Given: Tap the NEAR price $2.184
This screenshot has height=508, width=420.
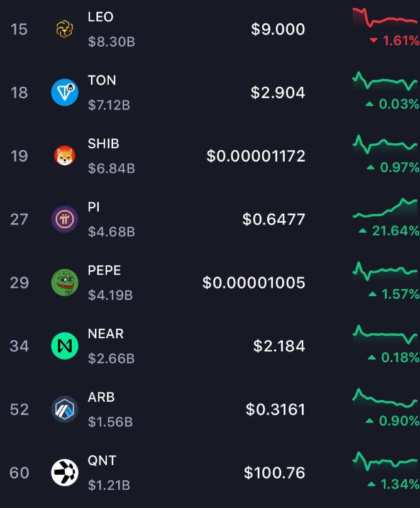Looking at the screenshot, I should point(279,346).
